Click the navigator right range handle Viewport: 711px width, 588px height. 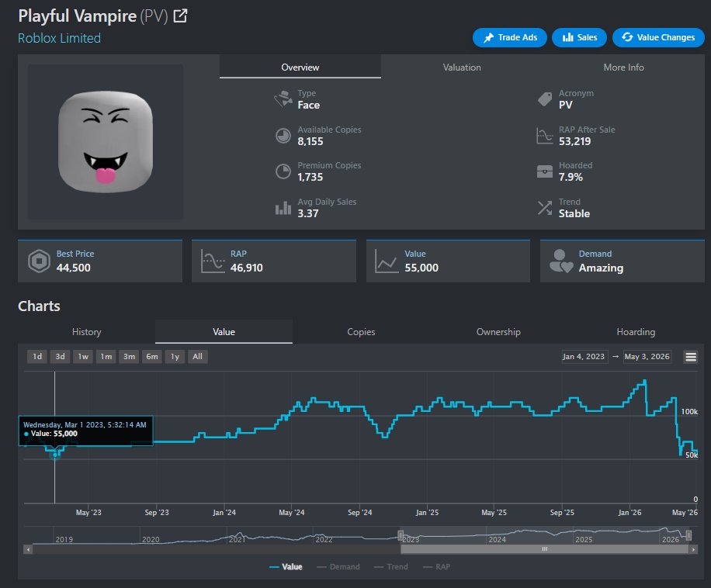[x=688, y=535]
